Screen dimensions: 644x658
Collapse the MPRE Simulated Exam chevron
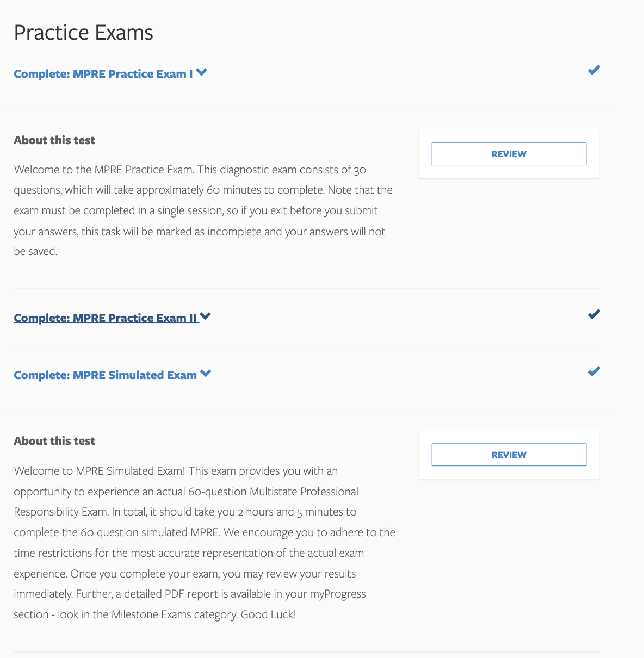point(205,373)
